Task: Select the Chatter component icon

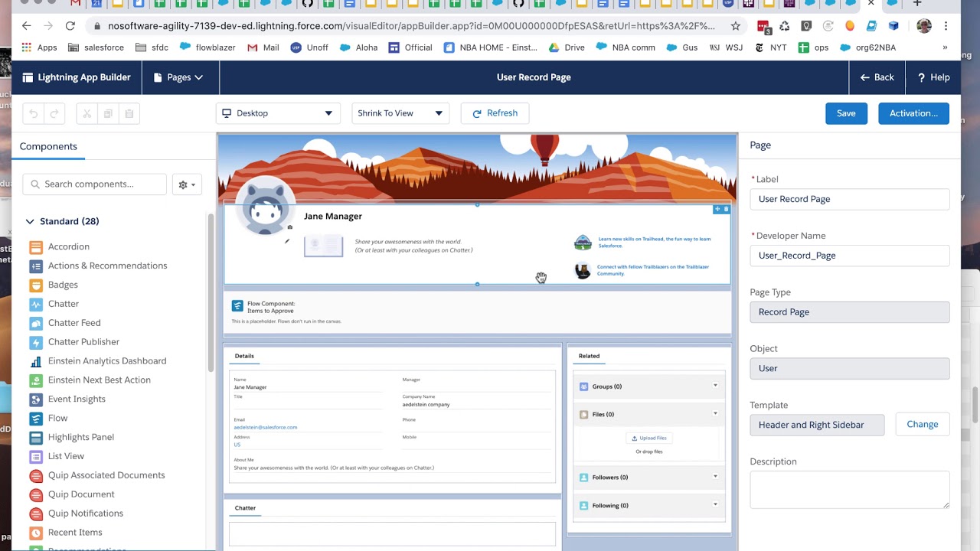Action: point(35,304)
